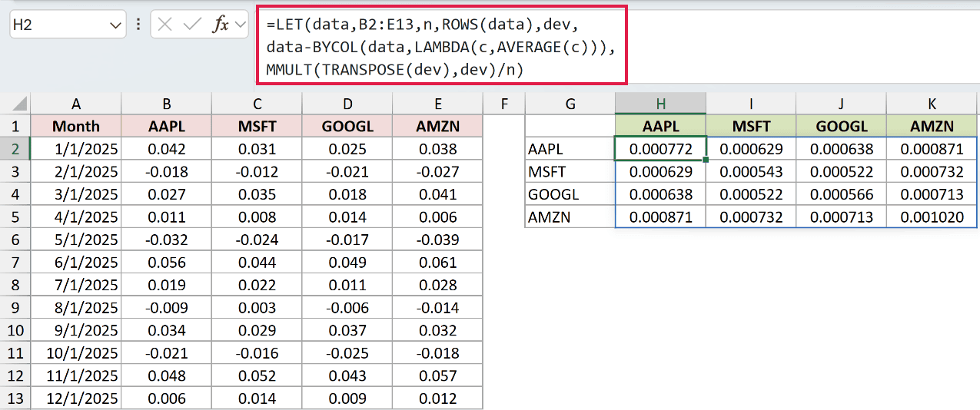
Task: Click cell with value -0.025
Action: [347, 353]
